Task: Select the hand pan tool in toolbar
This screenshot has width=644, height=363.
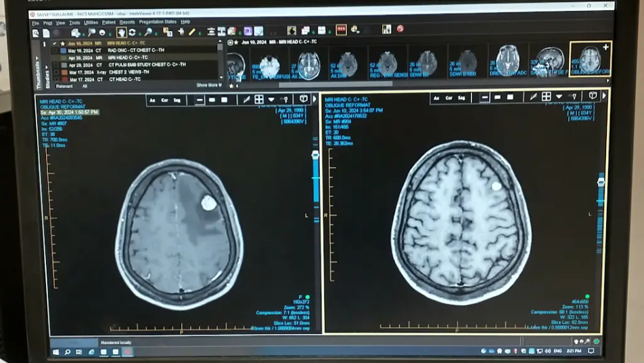Action: click(x=122, y=32)
